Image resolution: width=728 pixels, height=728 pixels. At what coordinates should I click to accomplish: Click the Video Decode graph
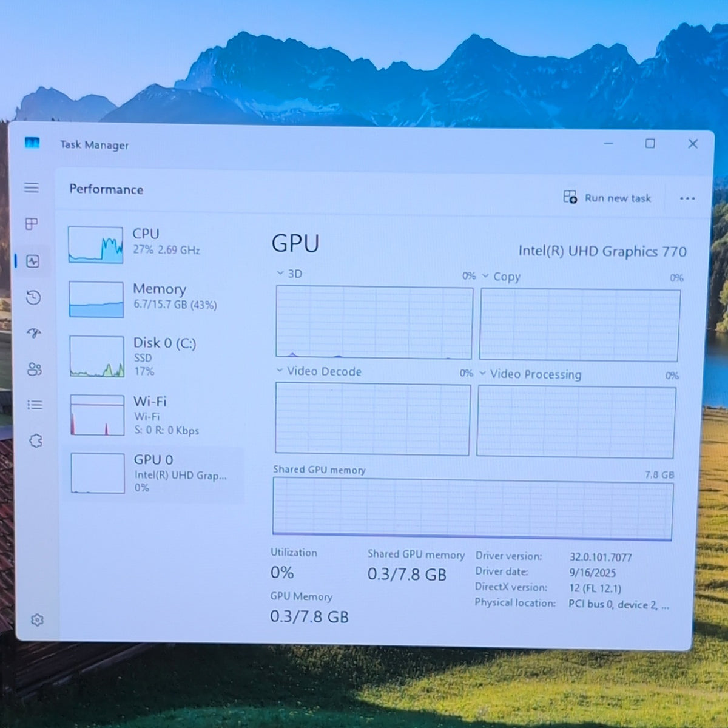[x=372, y=419]
